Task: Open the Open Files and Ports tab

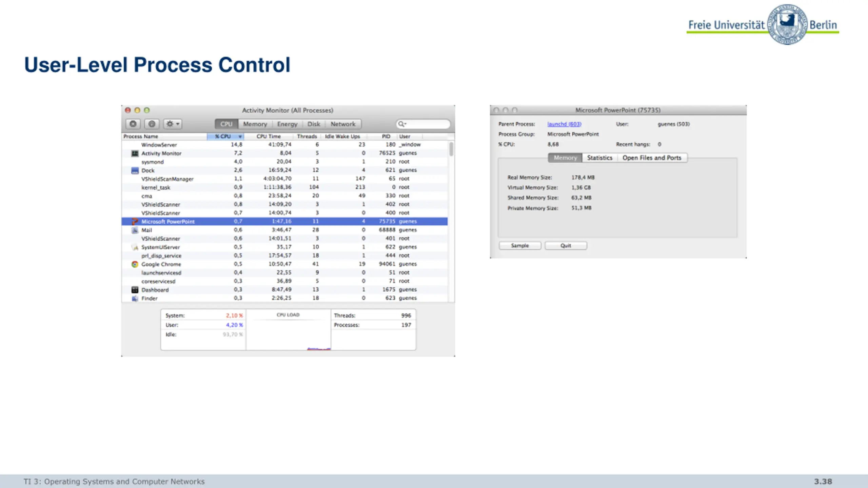Action: click(x=652, y=158)
